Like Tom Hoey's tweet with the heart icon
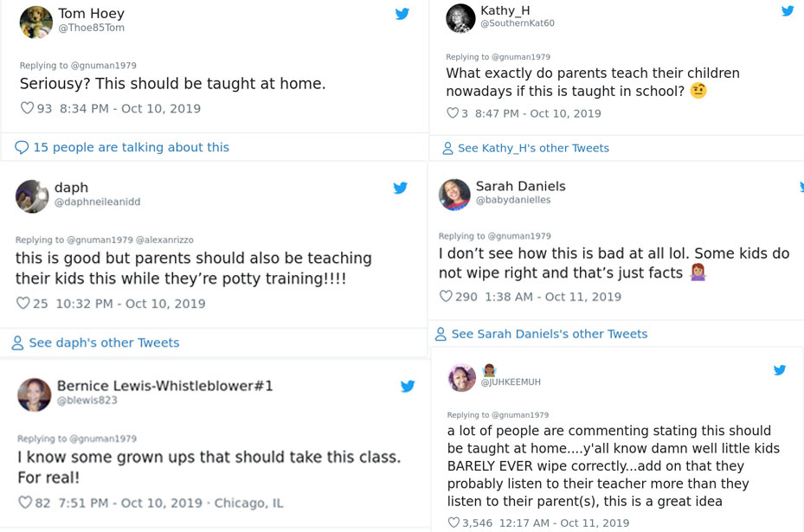Screen dimensions: 804x532 coord(27,109)
